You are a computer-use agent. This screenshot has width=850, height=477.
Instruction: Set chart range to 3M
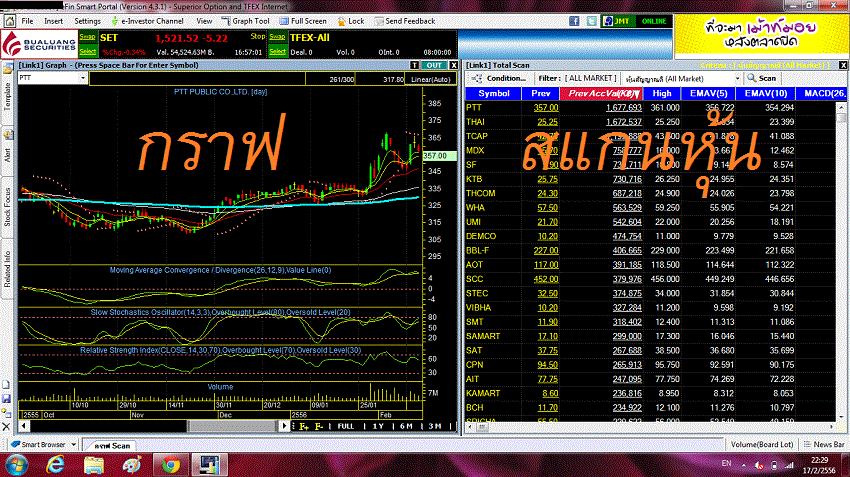tap(435, 427)
